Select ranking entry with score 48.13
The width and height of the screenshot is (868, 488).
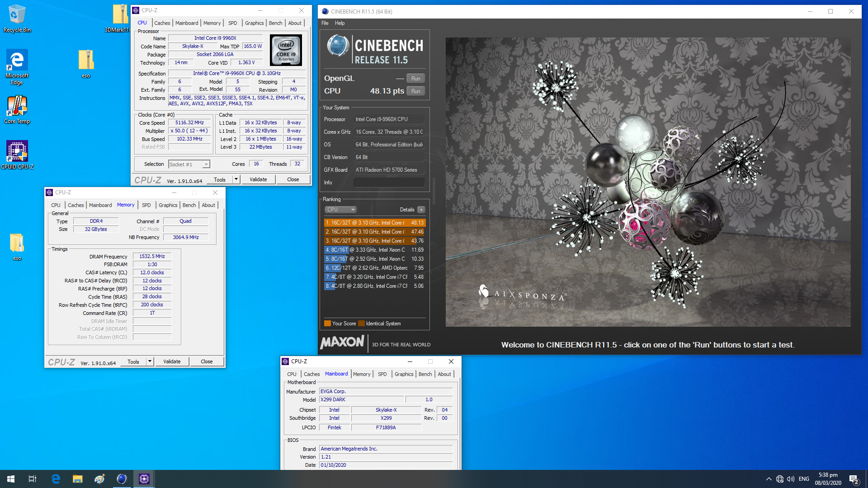(x=375, y=223)
